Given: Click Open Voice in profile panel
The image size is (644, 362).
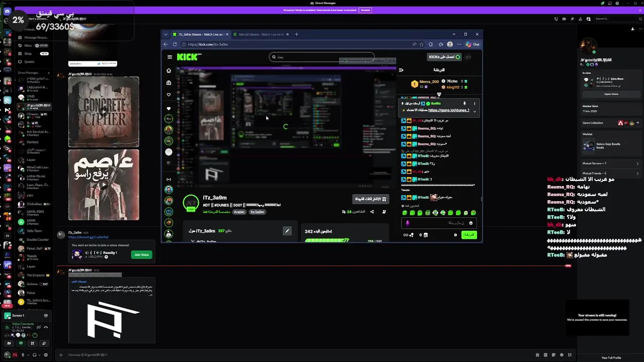Looking at the screenshot, I should [x=611, y=94].
